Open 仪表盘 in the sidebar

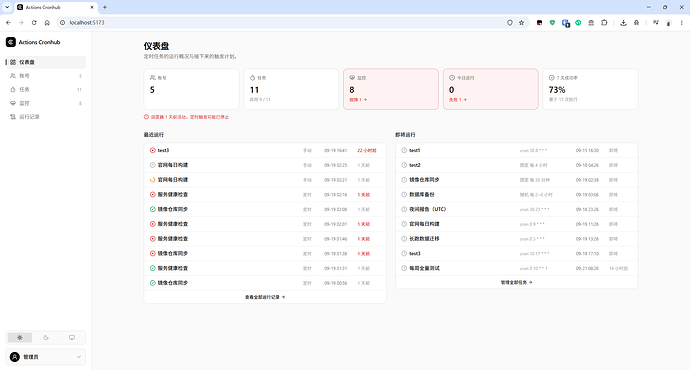45,62
